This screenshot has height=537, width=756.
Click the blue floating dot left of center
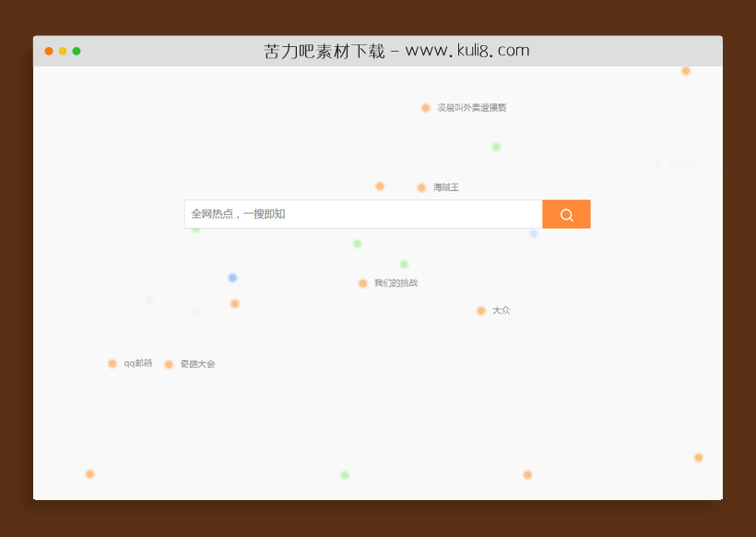pyautogui.click(x=231, y=277)
